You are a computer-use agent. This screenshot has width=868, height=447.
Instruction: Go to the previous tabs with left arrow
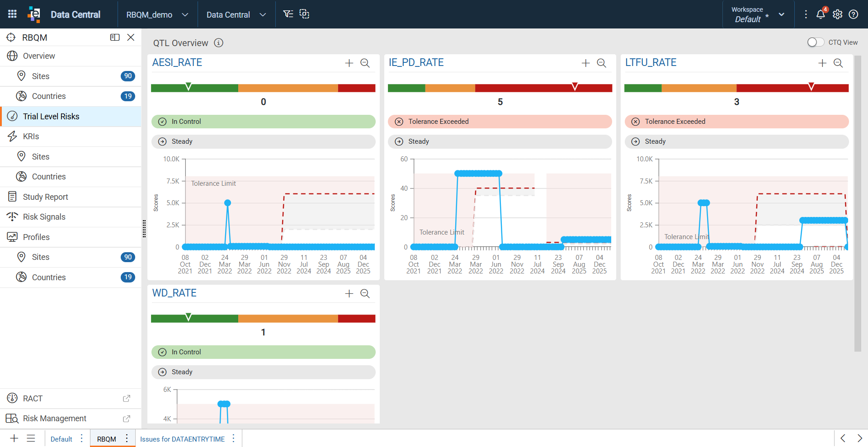point(843,438)
